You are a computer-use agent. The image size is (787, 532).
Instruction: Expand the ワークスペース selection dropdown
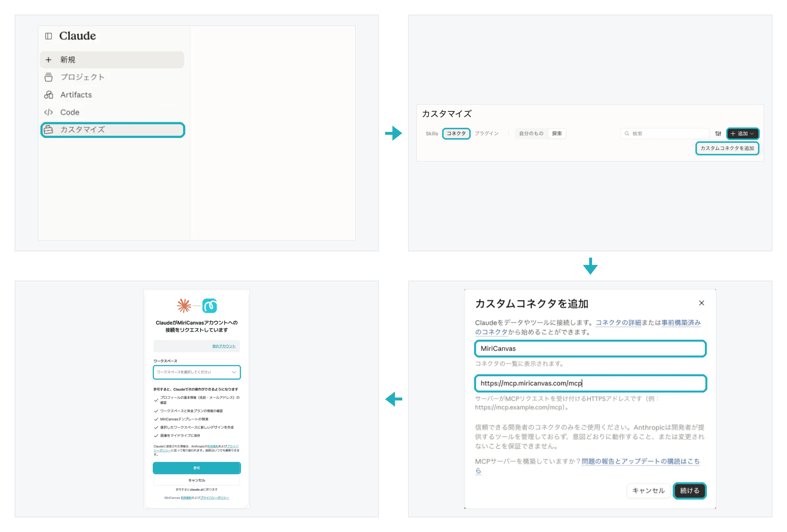tap(197, 372)
